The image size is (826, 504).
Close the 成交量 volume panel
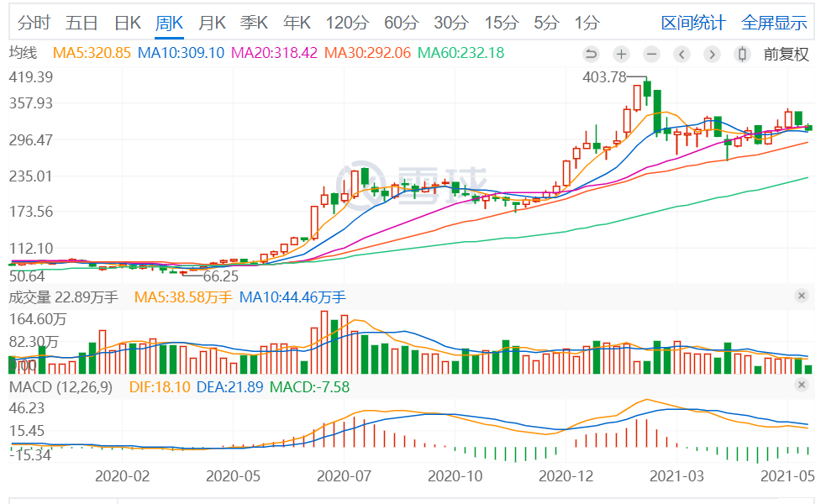802,296
